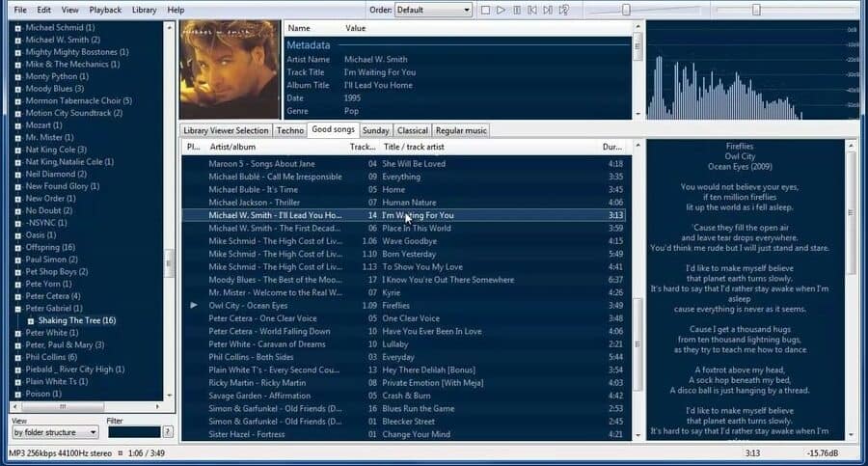Select 'Crash & Burn' by Savage Garden
The width and height of the screenshot is (868, 466).
coord(404,396)
